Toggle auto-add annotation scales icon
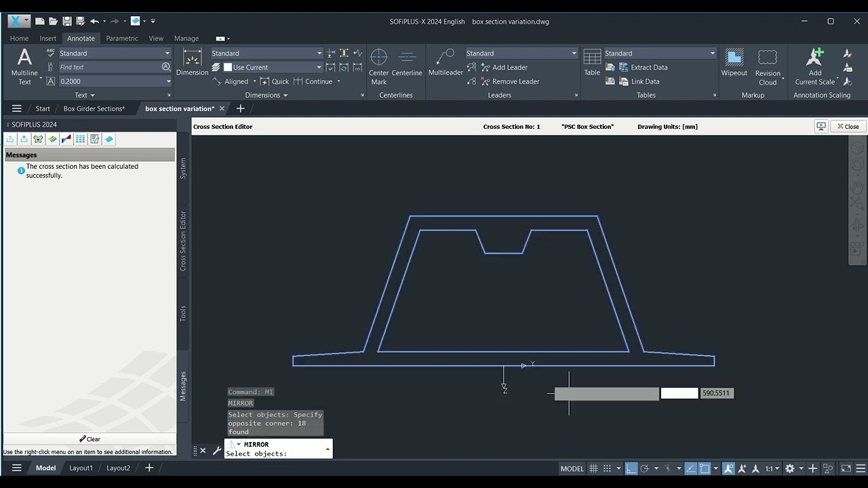The width and height of the screenshot is (868, 488). (x=742, y=468)
